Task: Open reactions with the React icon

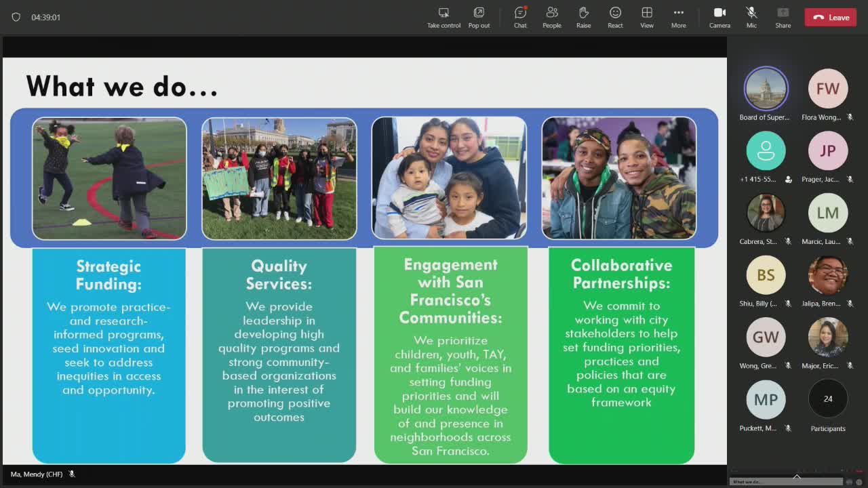Action: (x=614, y=17)
